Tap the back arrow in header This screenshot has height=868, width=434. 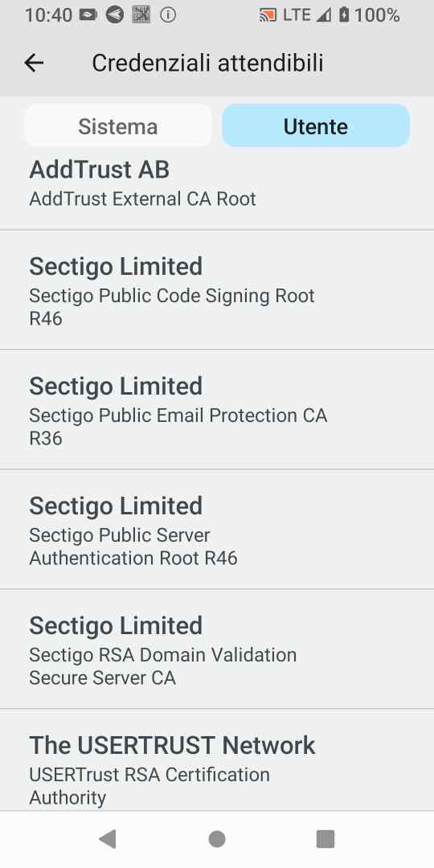coord(34,63)
